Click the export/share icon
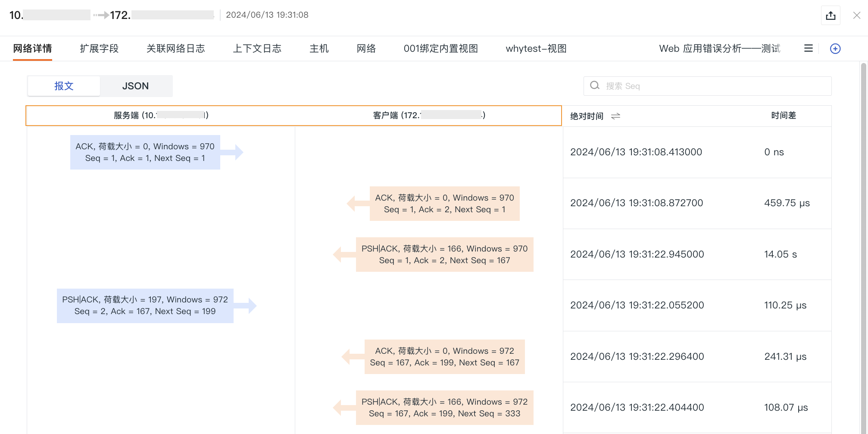 831,16
